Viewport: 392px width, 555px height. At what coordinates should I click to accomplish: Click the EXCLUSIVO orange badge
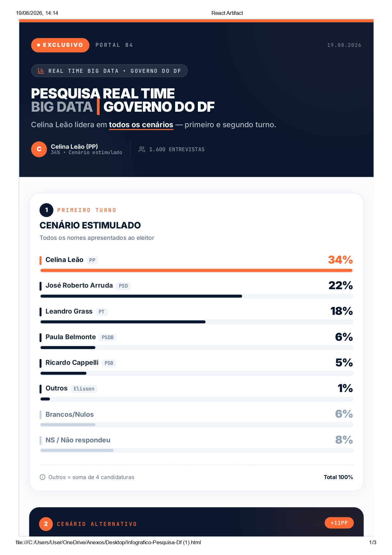click(60, 45)
